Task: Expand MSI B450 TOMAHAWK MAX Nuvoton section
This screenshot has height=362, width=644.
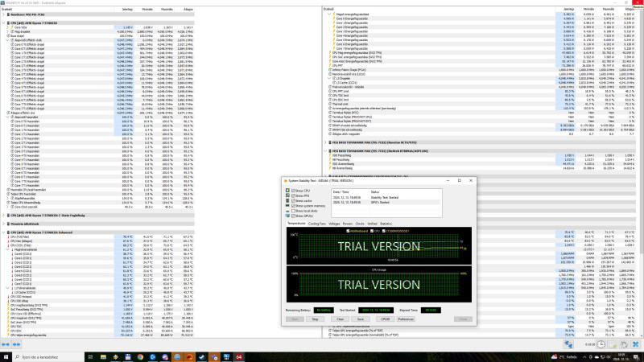Action: click(x=325, y=142)
